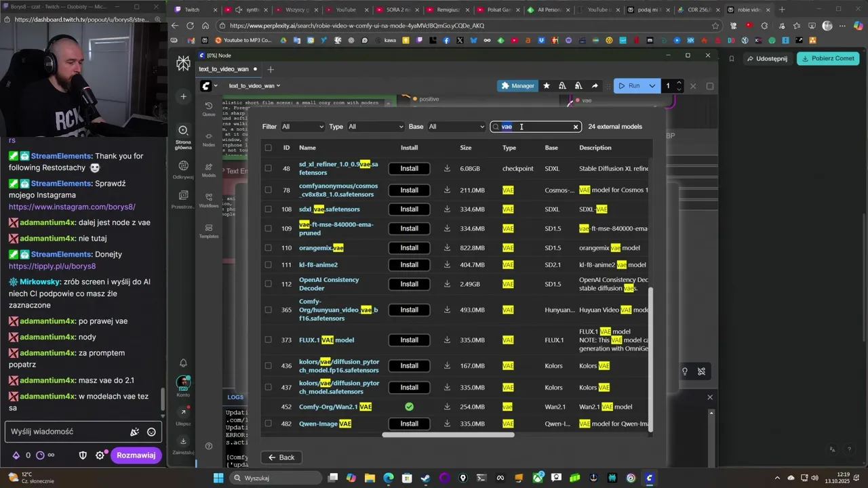Click the plus new thread icon in Comet sidebar

pyautogui.click(x=183, y=96)
